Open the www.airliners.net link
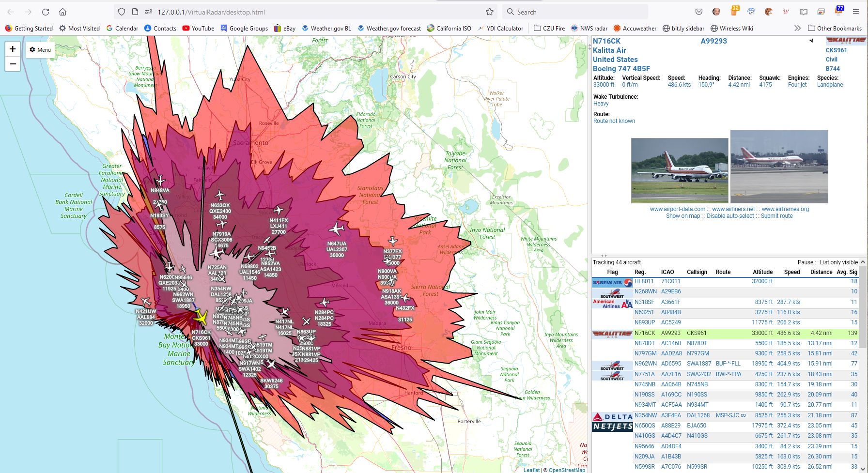868x473 pixels. pos(733,209)
